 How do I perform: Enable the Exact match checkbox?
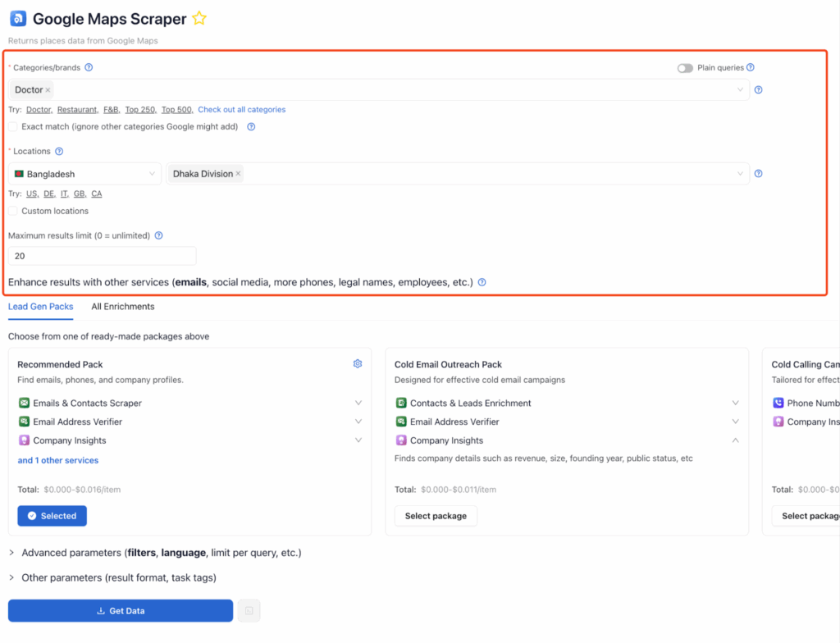13,127
